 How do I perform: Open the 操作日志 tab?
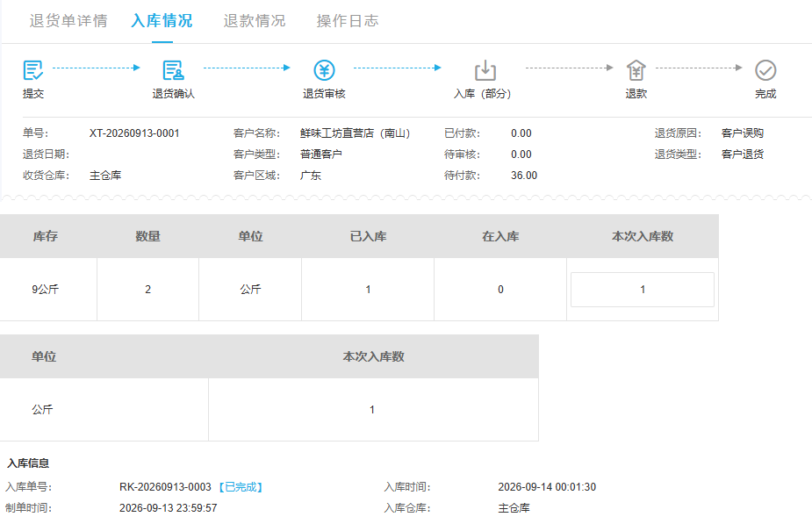click(x=348, y=21)
